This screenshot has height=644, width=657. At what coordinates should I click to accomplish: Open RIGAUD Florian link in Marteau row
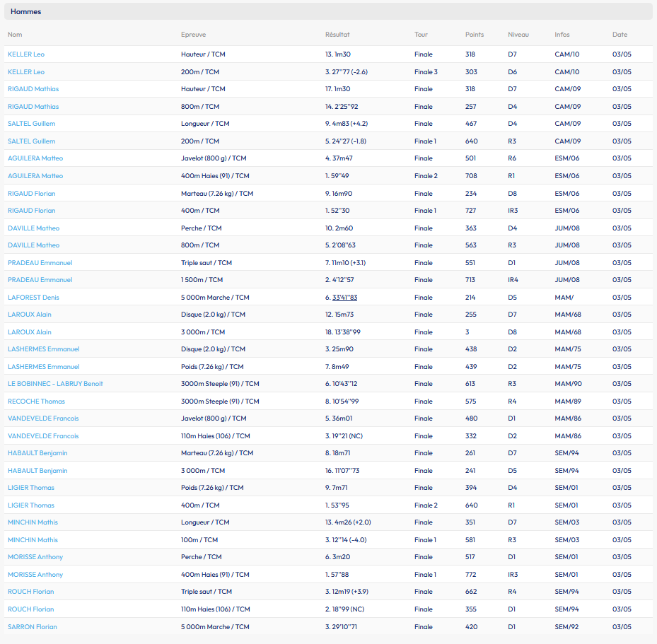(x=31, y=194)
